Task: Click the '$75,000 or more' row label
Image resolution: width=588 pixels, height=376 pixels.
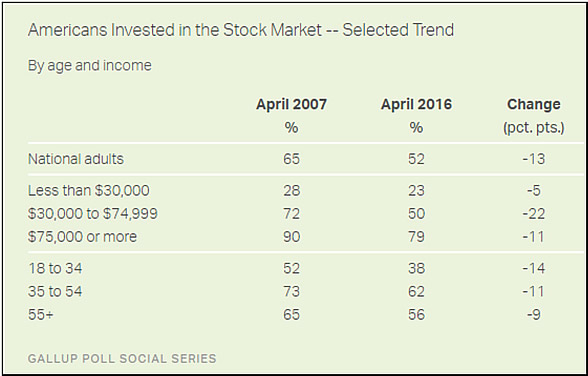Action: (82, 237)
